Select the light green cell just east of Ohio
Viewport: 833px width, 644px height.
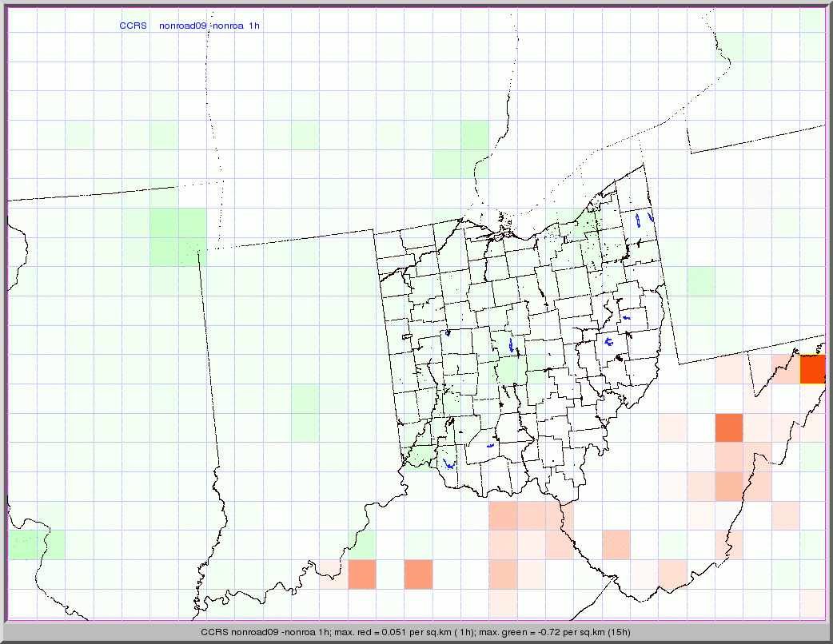(699, 281)
